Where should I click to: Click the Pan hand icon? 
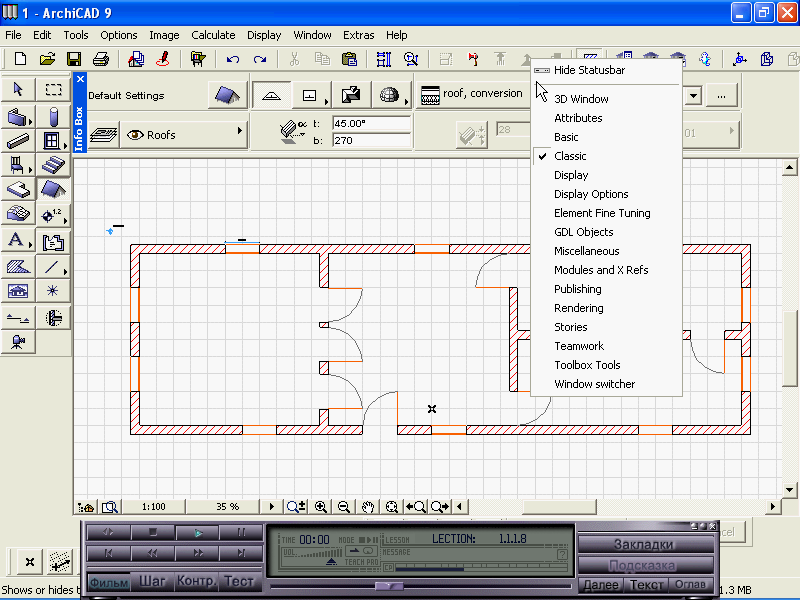(x=368, y=507)
